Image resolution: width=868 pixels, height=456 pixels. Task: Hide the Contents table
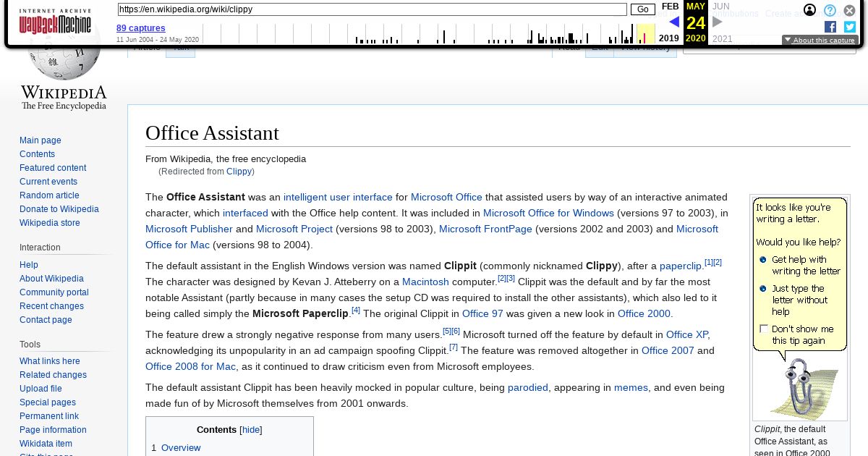pos(251,430)
